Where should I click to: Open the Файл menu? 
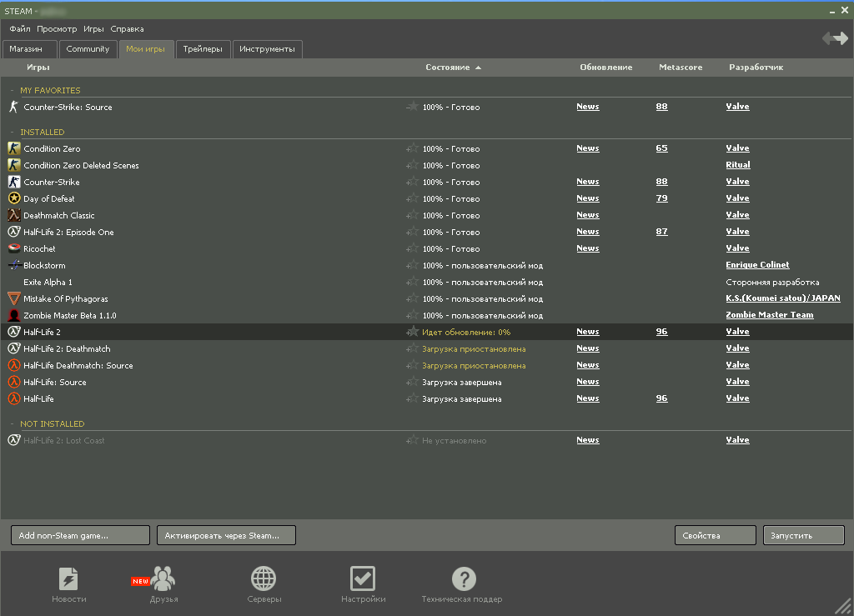click(20, 29)
